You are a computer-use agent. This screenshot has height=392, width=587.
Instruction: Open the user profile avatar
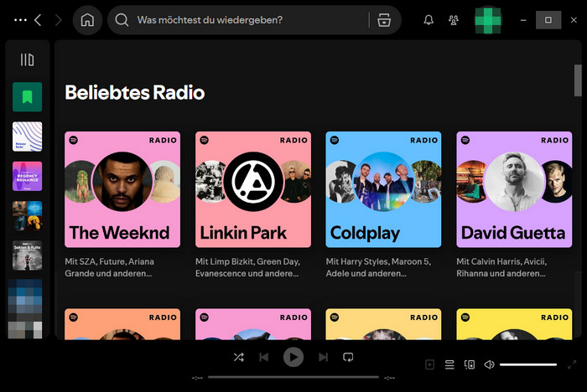click(488, 20)
